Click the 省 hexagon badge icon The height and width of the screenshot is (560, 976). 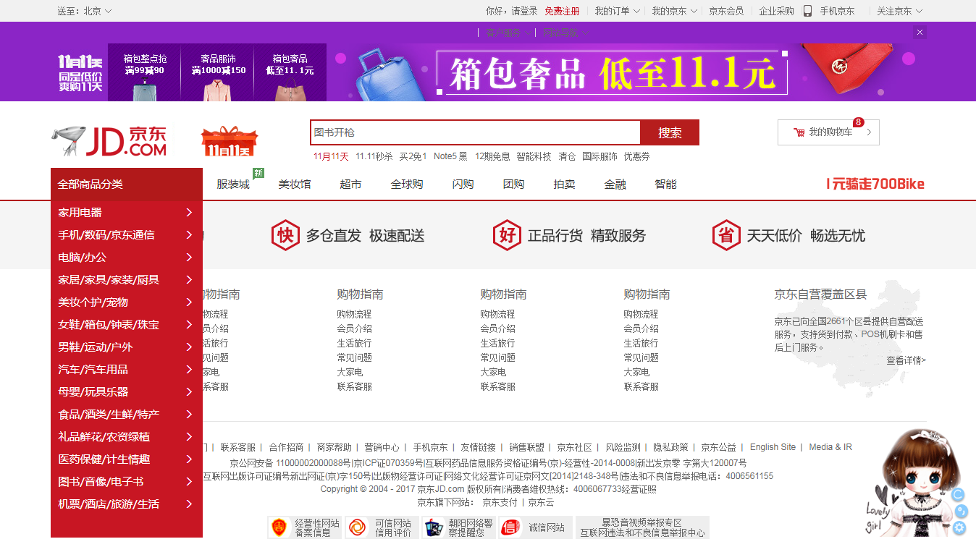726,235
